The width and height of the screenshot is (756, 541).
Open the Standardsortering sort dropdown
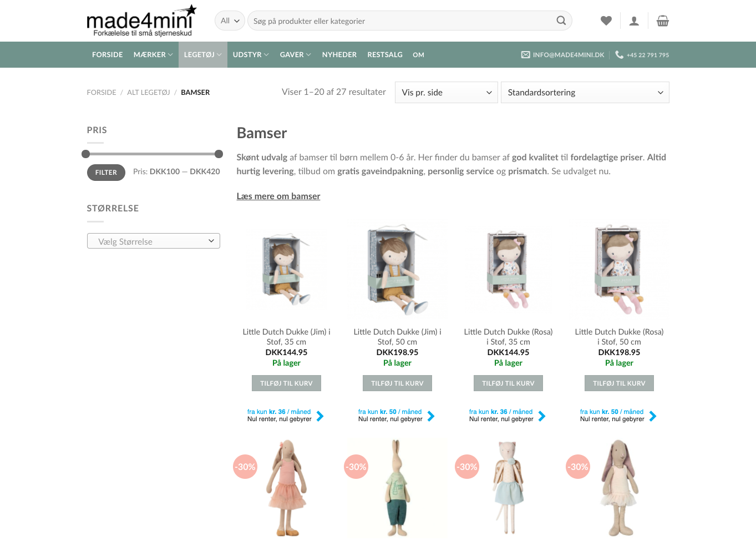585,93
